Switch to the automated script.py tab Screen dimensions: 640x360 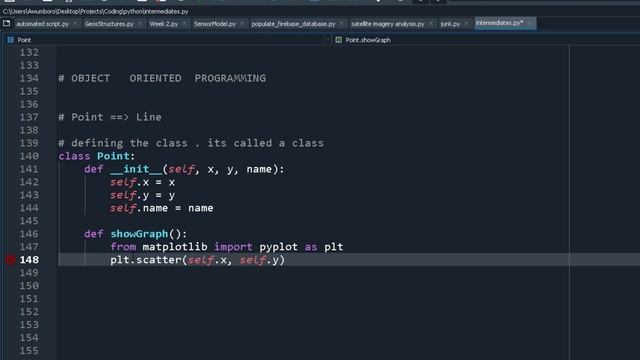[42, 24]
